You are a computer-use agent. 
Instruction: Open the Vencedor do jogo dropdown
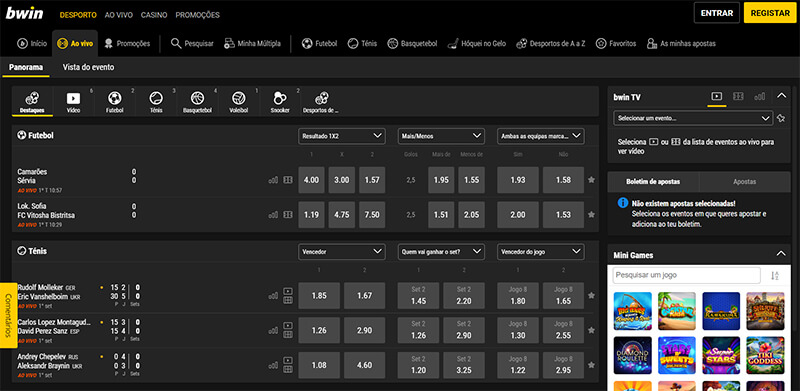(x=541, y=252)
